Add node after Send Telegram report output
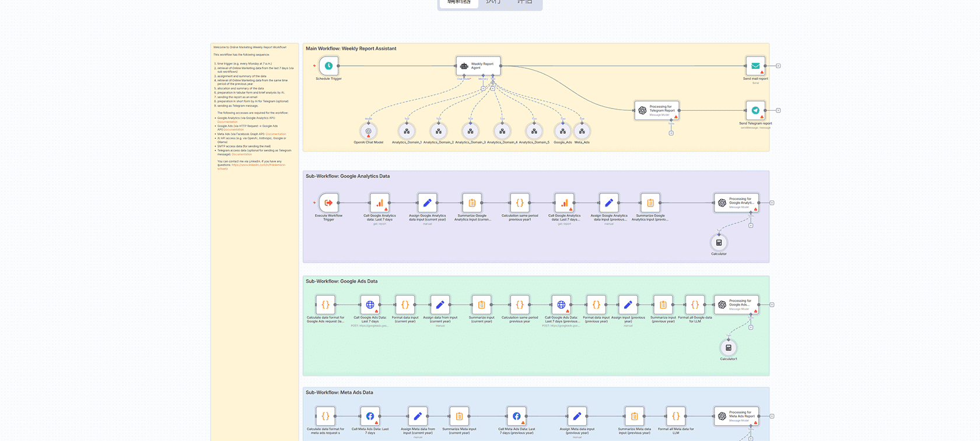The height and width of the screenshot is (441, 980). tap(778, 110)
